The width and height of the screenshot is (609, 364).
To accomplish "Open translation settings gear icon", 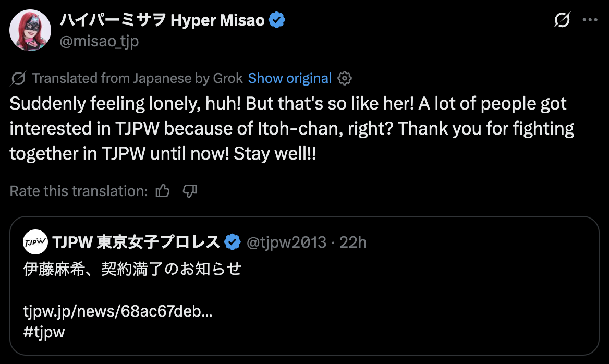I will (345, 78).
